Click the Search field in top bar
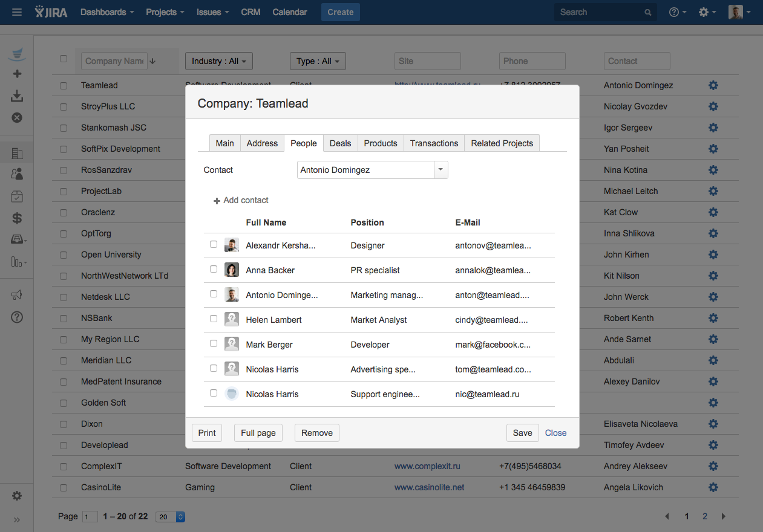The image size is (763, 532). coord(599,12)
